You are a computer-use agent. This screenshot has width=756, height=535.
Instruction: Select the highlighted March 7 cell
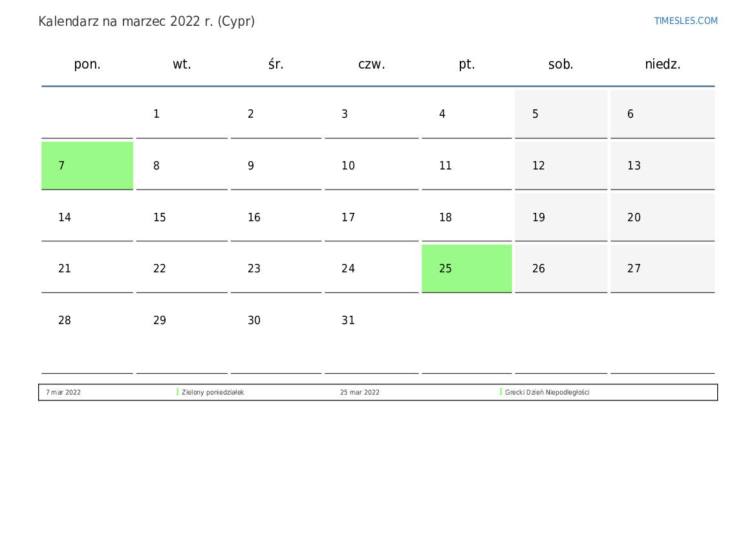tap(87, 166)
